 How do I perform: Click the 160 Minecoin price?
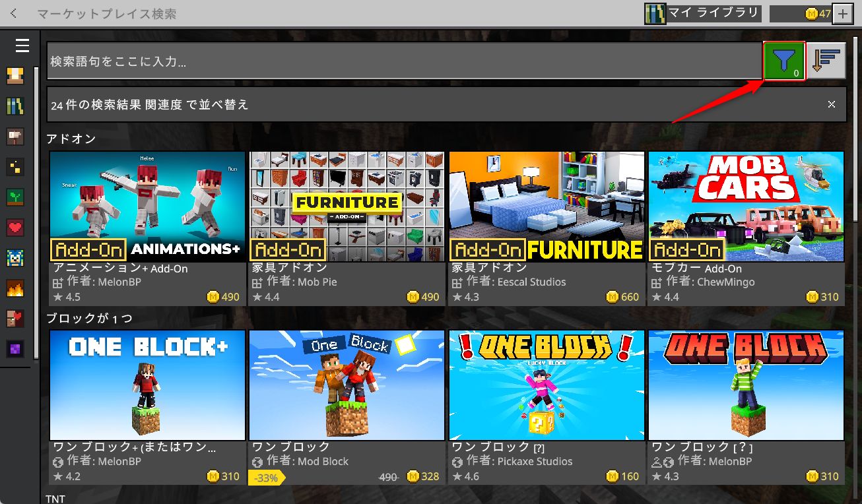point(622,476)
